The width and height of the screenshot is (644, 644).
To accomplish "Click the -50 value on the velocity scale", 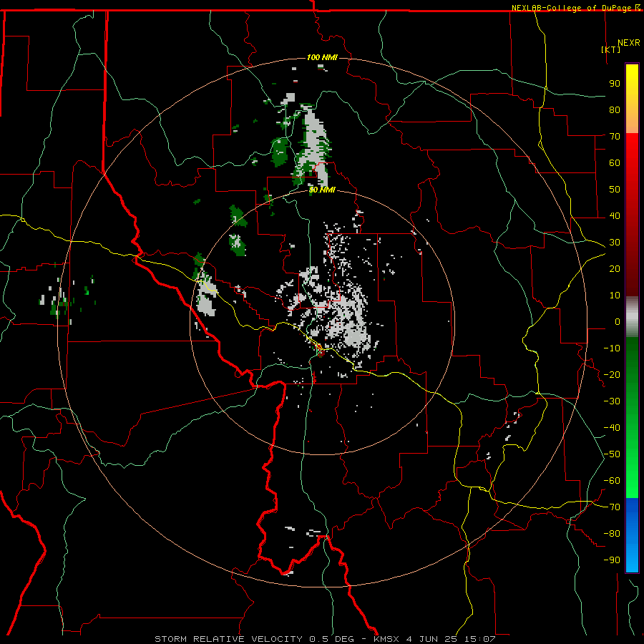I will 612,454.
